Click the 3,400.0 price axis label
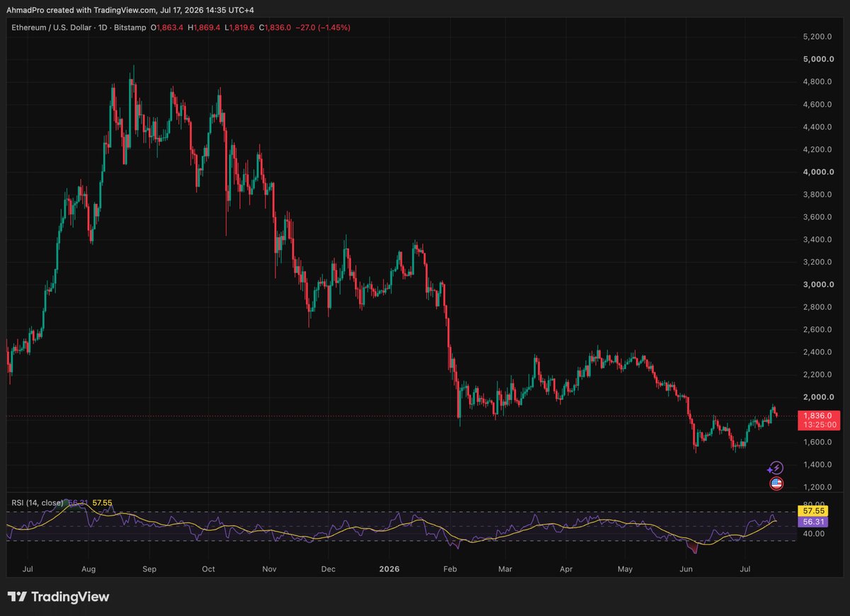Screen dimensions: 850x616 [x=816, y=240]
